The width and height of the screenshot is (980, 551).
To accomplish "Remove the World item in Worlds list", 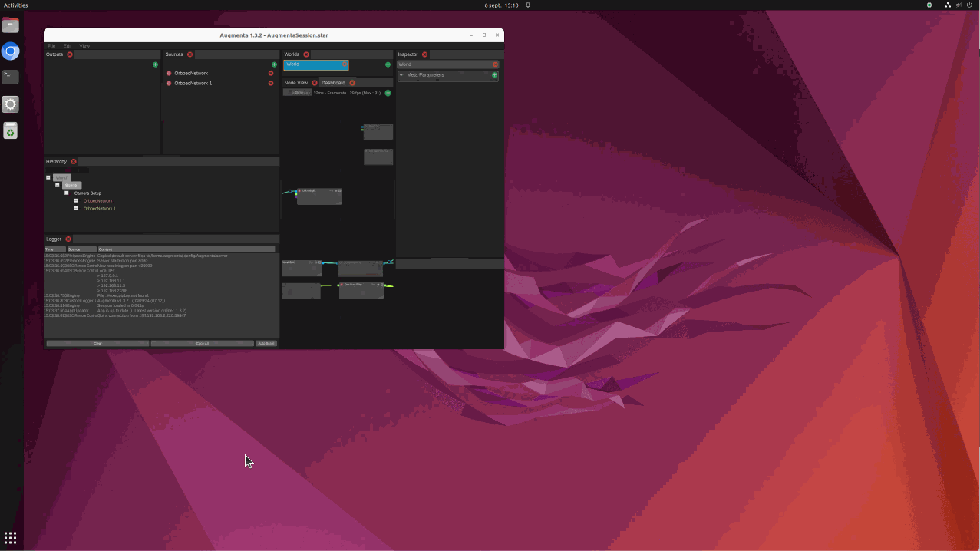I will coord(345,64).
